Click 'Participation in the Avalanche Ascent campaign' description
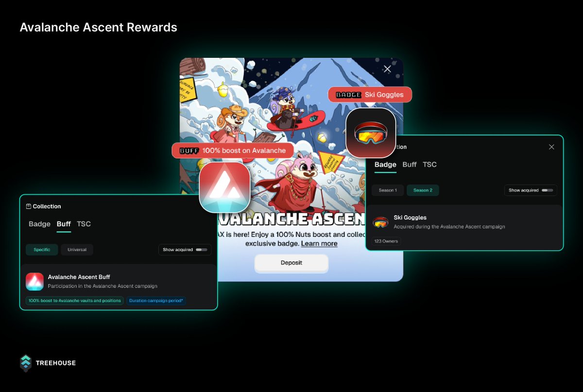 tap(103, 286)
